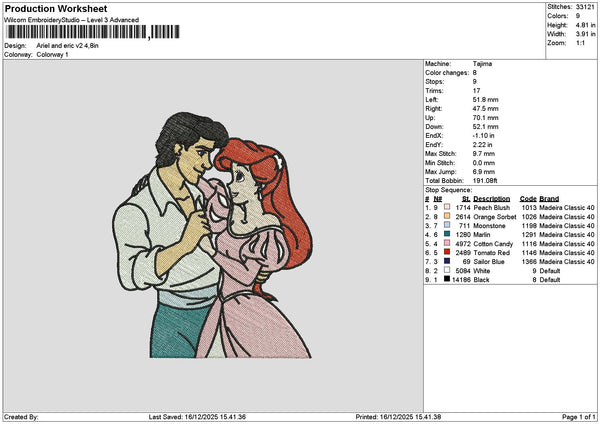Click the Left value 51.8 mm
Screen dimensions: 600x424
point(485,100)
